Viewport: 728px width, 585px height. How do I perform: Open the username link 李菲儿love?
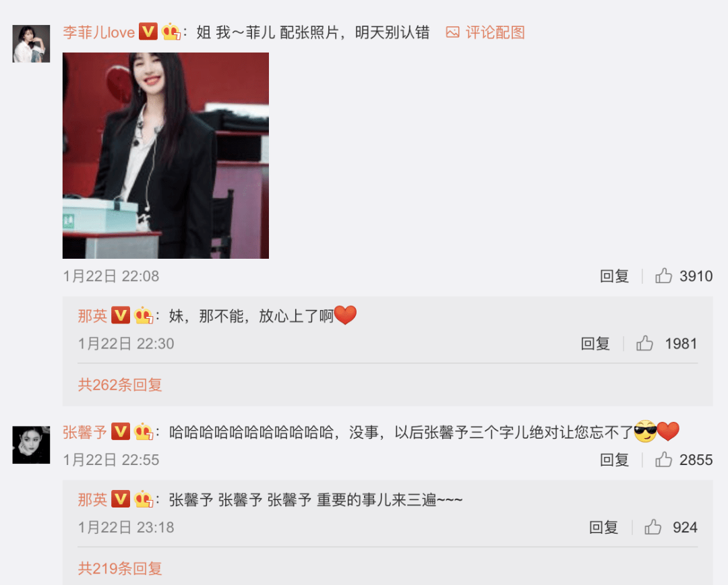click(98, 32)
